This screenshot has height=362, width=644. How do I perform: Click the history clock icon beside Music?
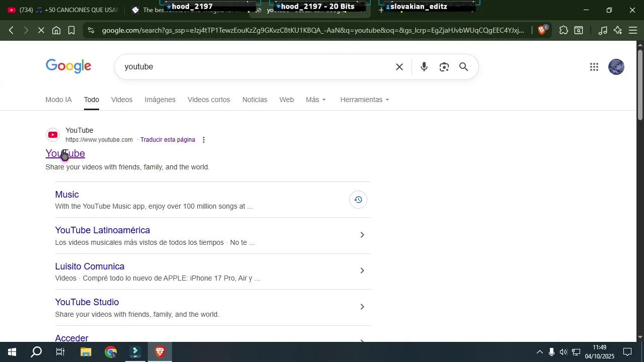358,200
